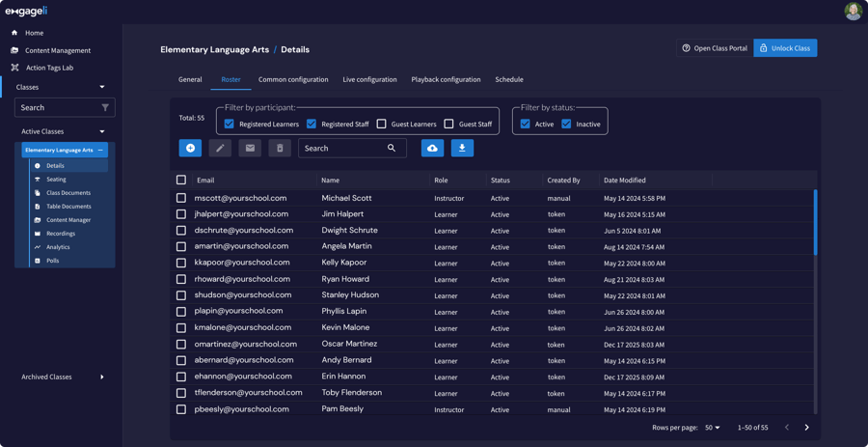The width and height of the screenshot is (868, 447).
Task: Open the Rows per page dropdown
Action: coord(713,427)
